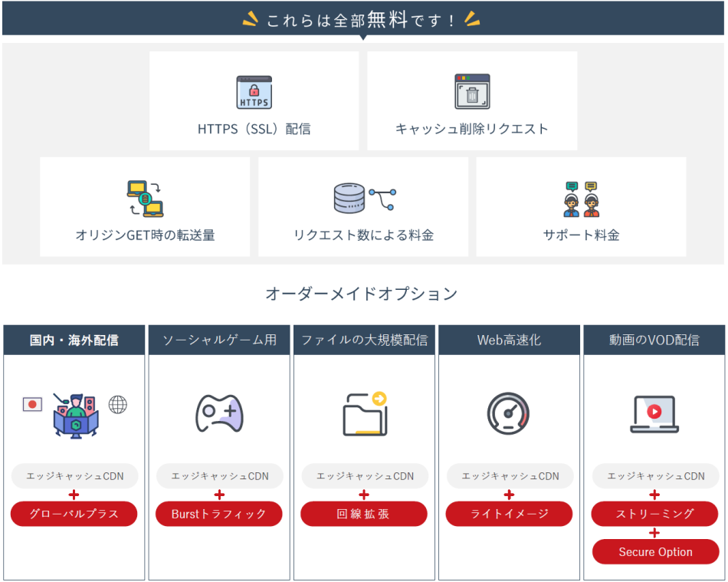Click plus sign above グローバルプラス
The height and width of the screenshot is (582, 728).
click(74, 495)
